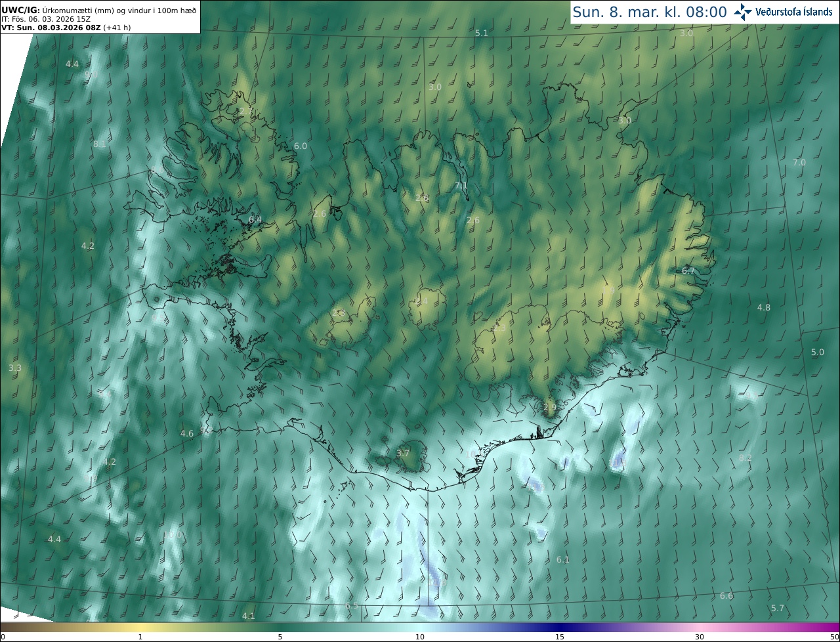Click the colorbar tick label 1

(140, 637)
